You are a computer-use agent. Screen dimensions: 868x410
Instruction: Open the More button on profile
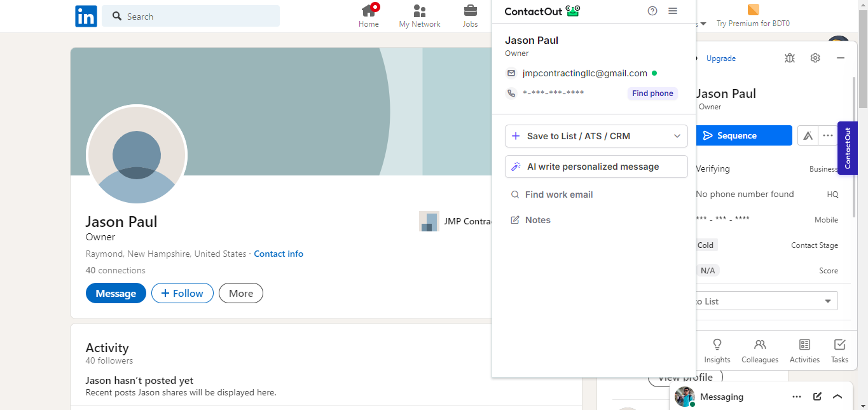(x=241, y=293)
